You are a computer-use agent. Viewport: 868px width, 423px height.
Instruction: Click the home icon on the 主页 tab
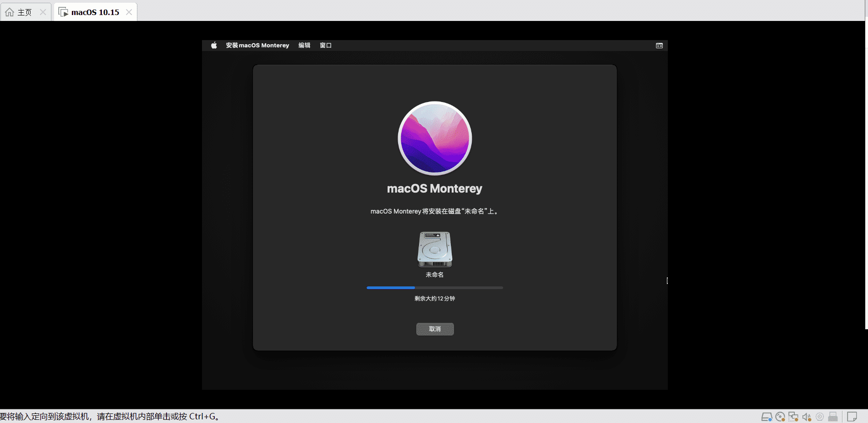point(10,12)
